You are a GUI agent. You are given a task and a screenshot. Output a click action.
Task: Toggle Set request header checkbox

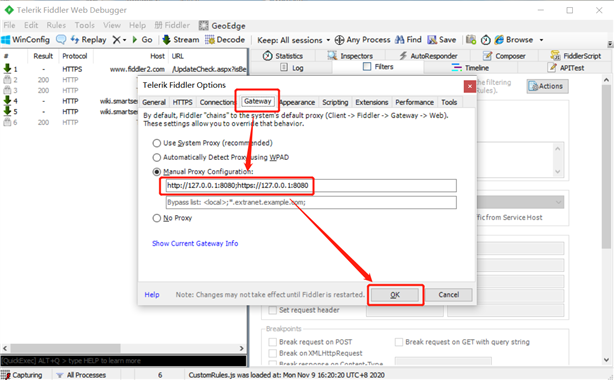273,310
